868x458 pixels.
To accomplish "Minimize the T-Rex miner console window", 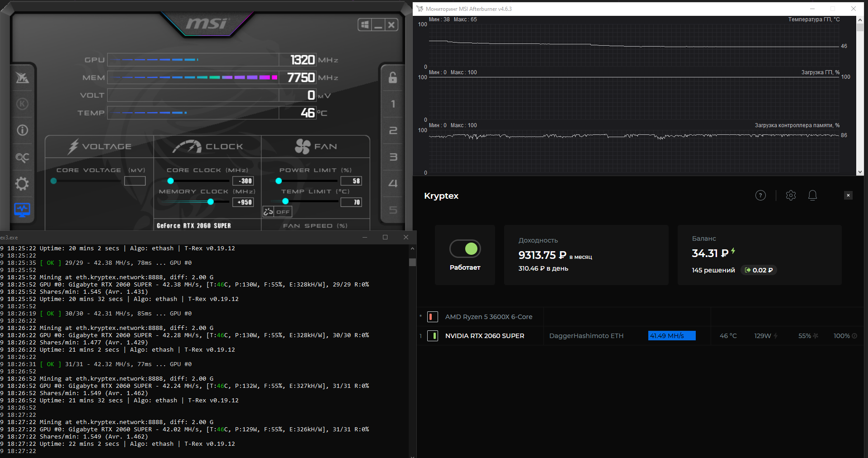I will point(365,237).
